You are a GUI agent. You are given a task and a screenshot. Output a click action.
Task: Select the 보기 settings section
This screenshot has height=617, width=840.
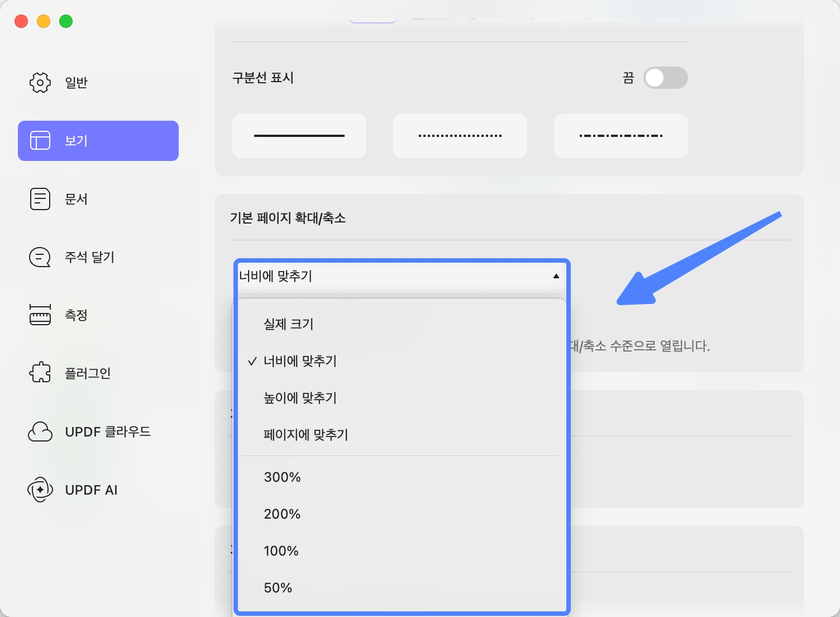[x=98, y=141]
